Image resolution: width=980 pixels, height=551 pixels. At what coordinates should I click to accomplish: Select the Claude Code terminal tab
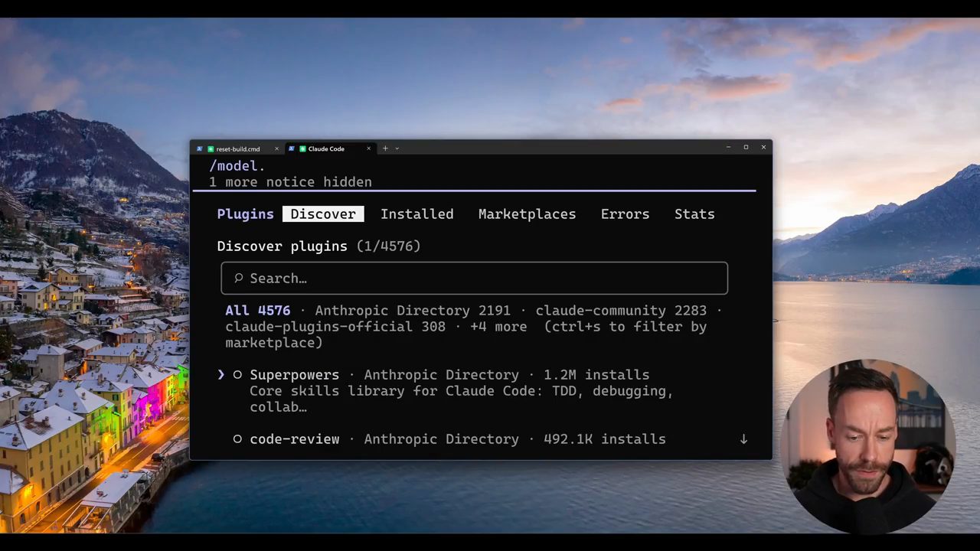click(x=329, y=148)
